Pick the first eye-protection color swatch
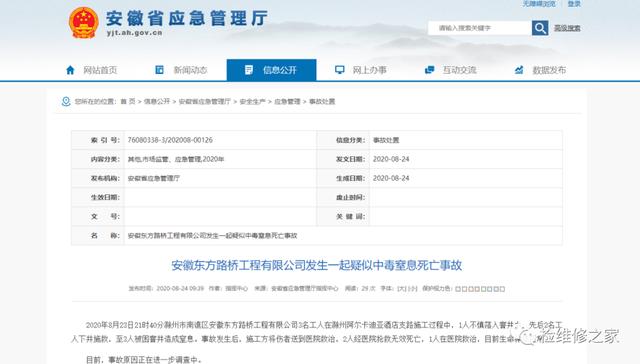The height and width of the screenshot is (364, 640). click(458, 289)
